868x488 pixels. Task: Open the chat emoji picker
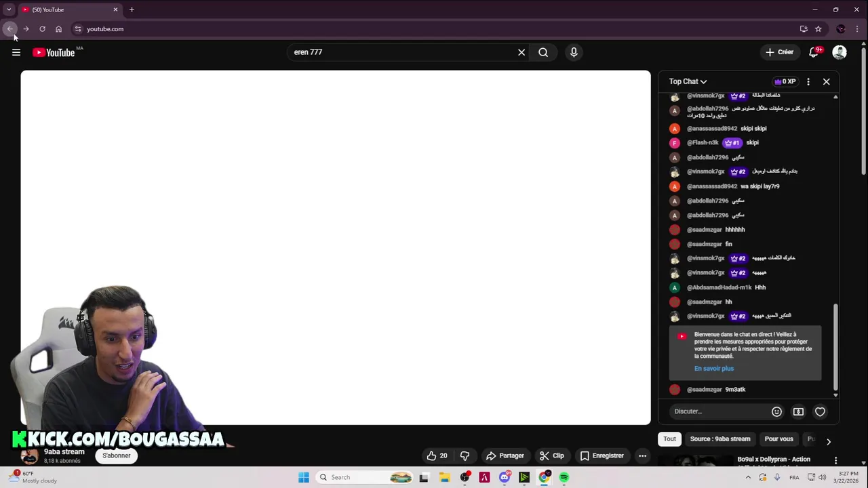pos(776,411)
